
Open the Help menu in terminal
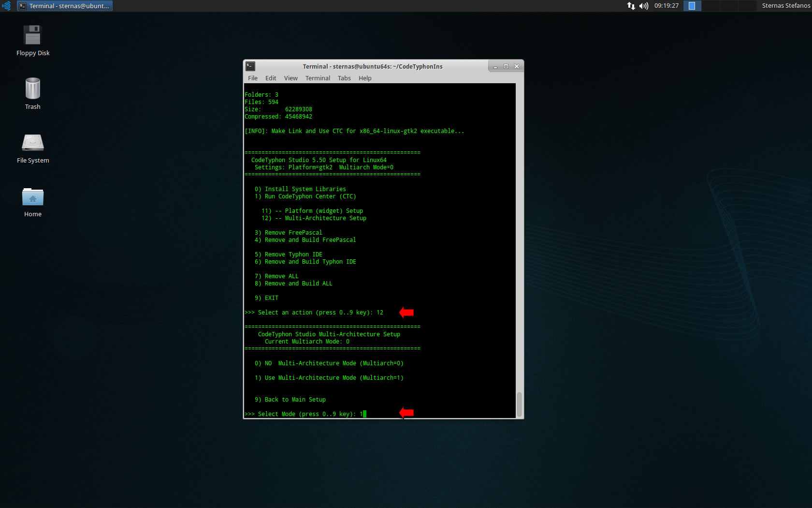tap(365, 78)
